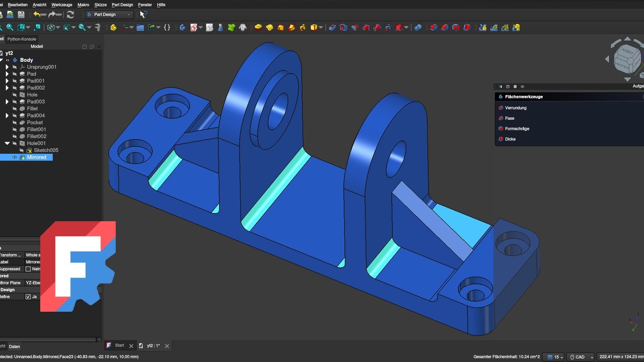Click the Additive loft yellow icon

(280, 28)
